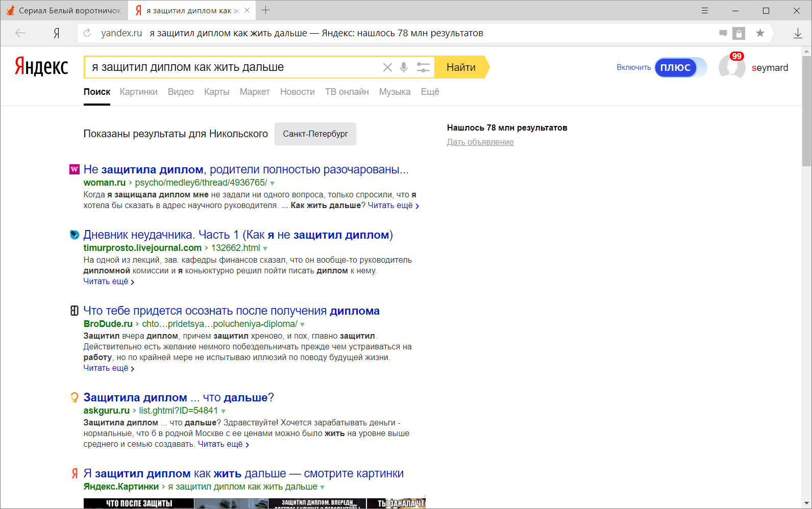Expand askguru.ru result options arrow
The height and width of the screenshot is (509, 812).
tap(223, 411)
